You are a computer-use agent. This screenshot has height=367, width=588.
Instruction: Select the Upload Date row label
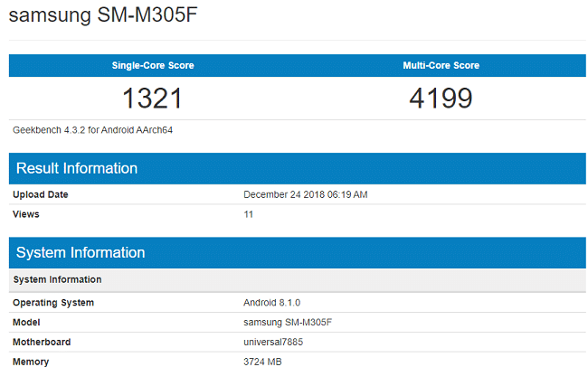tap(41, 194)
